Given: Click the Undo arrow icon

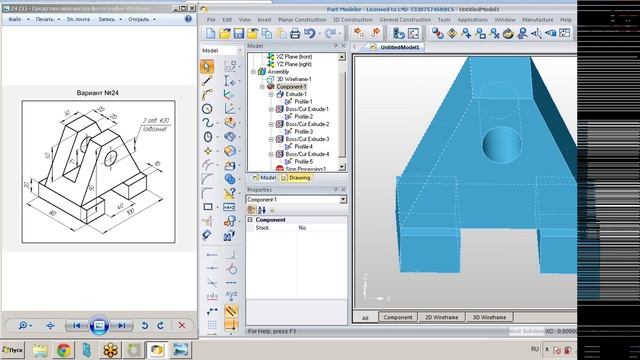Looking at the screenshot, I should pyautogui.click(x=310, y=33).
